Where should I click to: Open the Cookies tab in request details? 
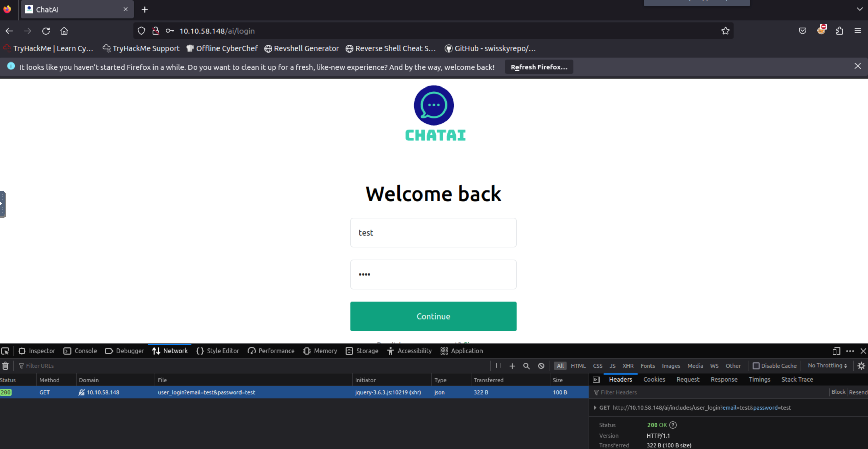(x=654, y=379)
